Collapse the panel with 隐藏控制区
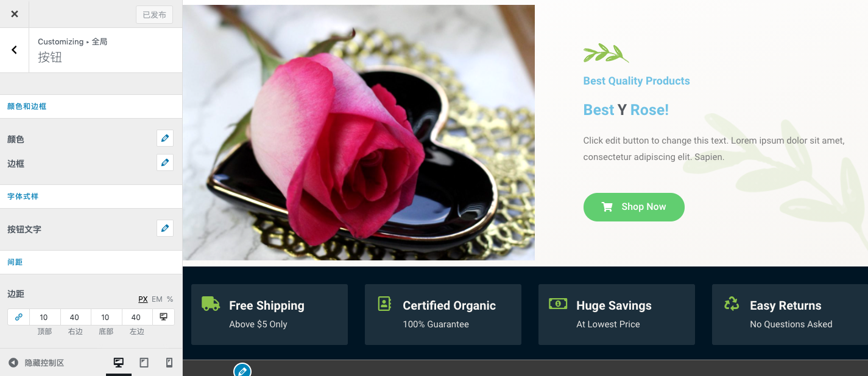This screenshot has height=376, width=868. click(37, 363)
